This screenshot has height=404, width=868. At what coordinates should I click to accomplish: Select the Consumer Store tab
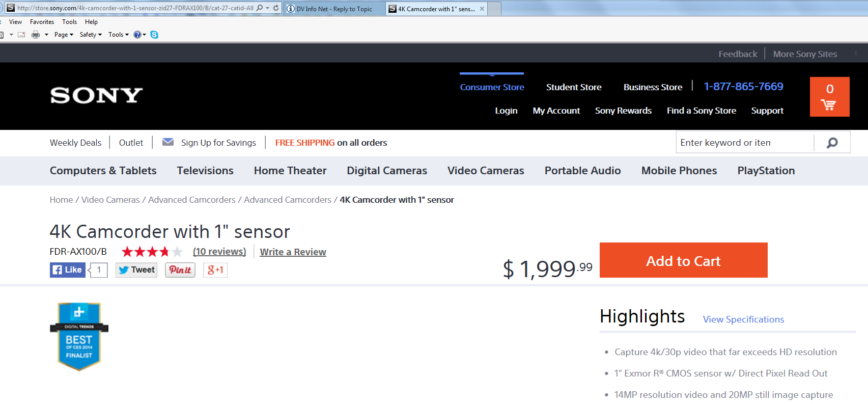[492, 87]
